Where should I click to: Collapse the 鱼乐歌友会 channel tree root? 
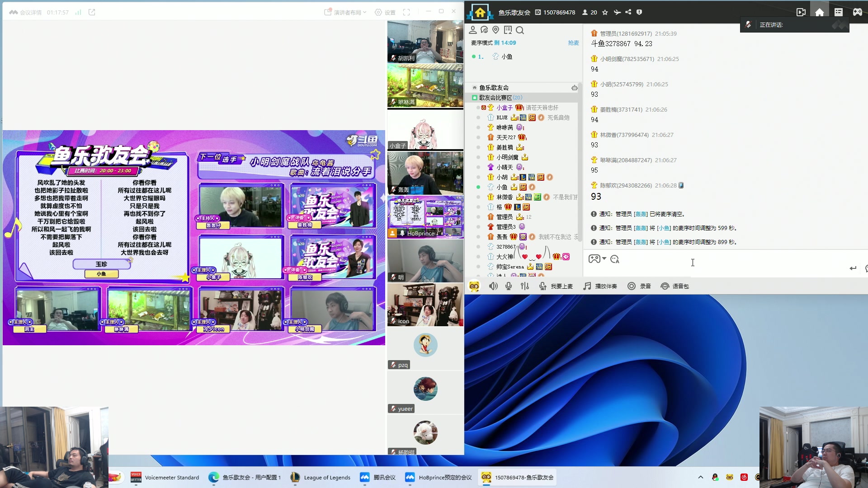[475, 88]
